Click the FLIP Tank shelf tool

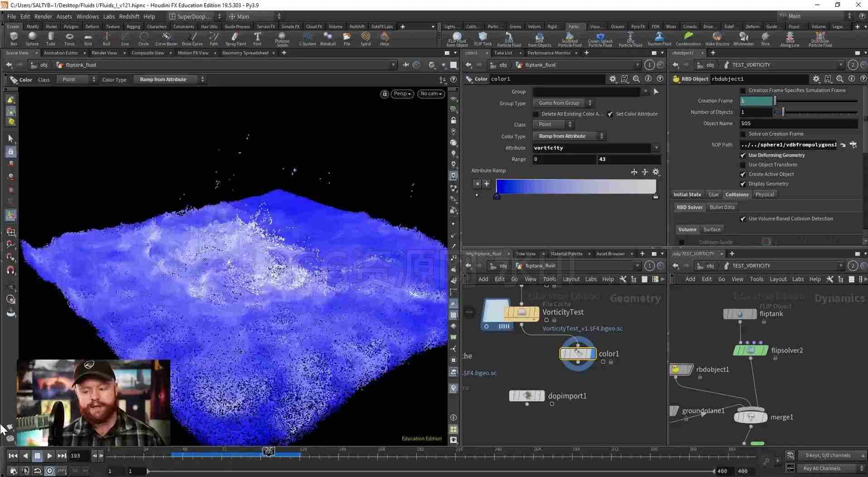coord(482,39)
